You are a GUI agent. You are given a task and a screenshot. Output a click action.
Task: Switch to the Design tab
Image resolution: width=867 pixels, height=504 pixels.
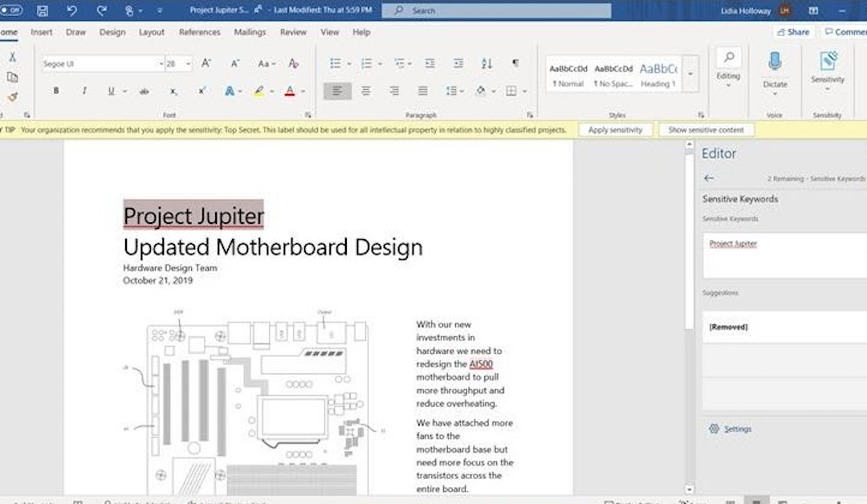click(x=112, y=32)
